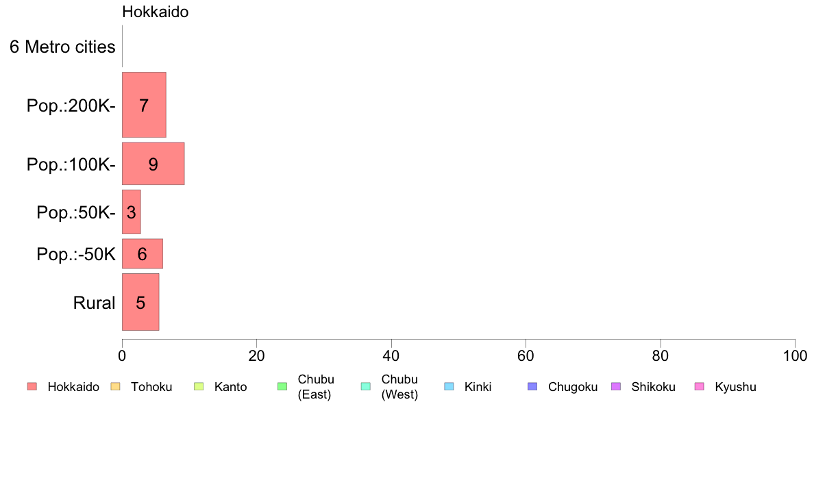814x504 pixels.
Task: Click the 40 tick on x-axis
Action: pos(391,355)
